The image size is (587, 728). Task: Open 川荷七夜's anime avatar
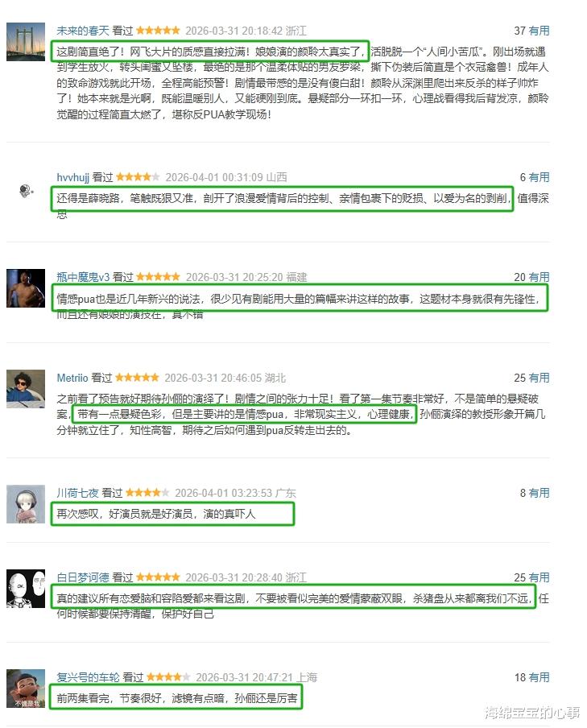coord(26,504)
